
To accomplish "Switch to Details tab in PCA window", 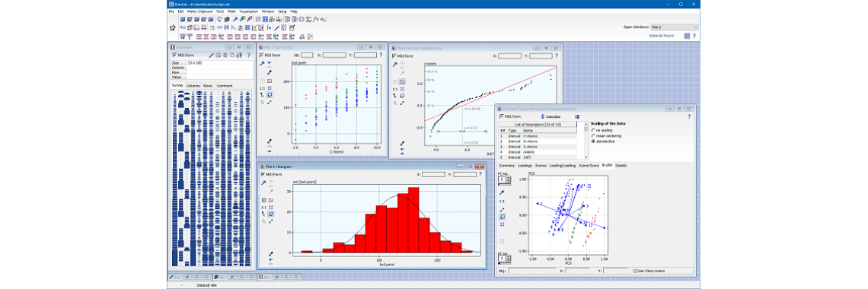I will click(x=621, y=165).
